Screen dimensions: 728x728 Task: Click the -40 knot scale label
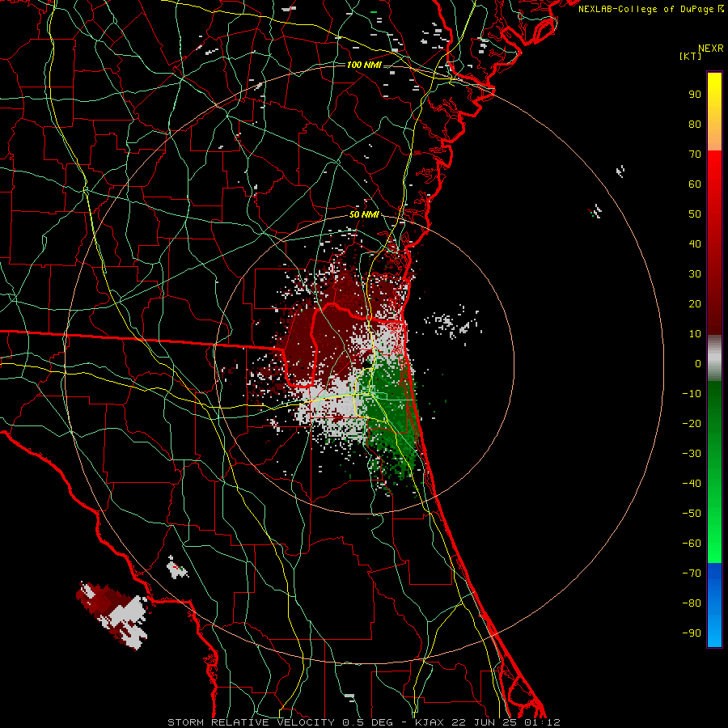692,484
